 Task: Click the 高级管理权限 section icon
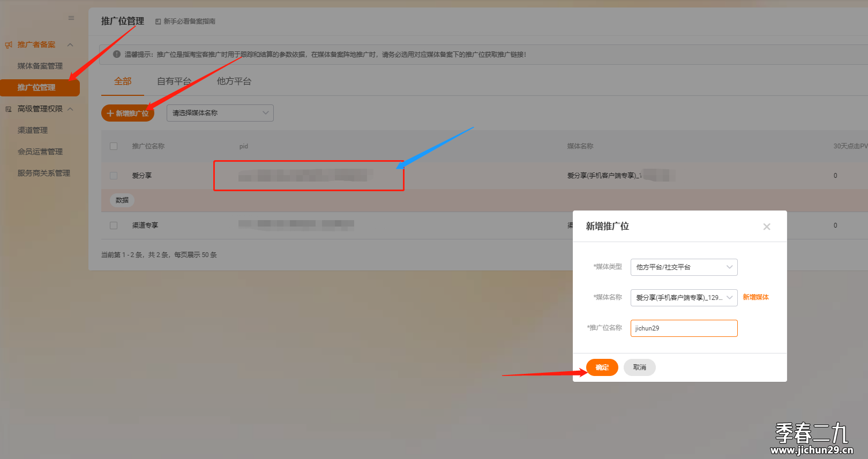click(x=8, y=109)
